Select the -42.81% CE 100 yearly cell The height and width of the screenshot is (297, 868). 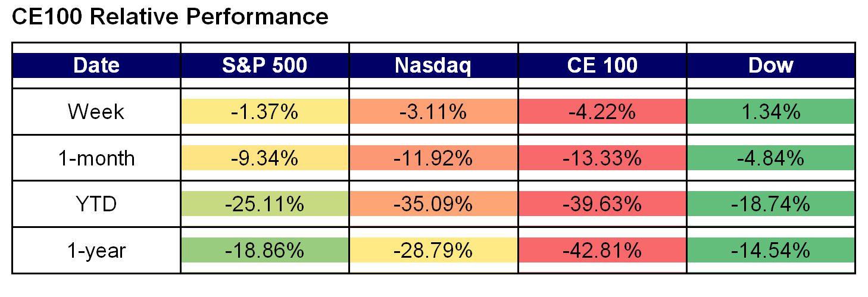click(602, 251)
